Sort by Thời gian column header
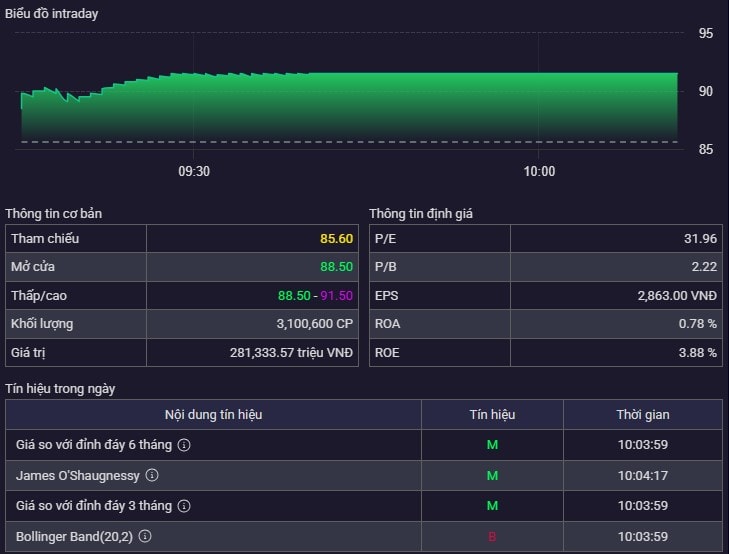729x554 pixels. (643, 415)
